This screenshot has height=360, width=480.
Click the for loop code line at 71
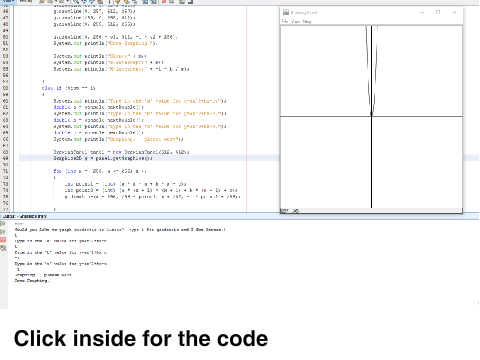pyautogui.click(x=100, y=171)
